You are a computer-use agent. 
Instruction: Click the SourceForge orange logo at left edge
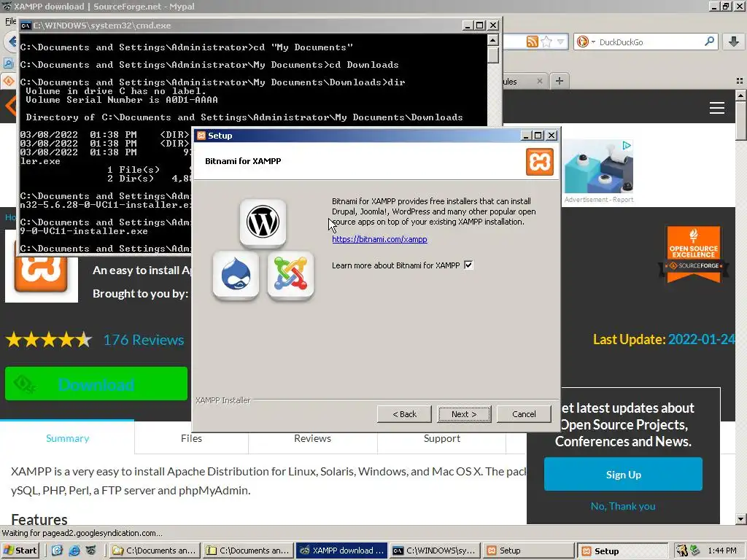(x=10, y=106)
